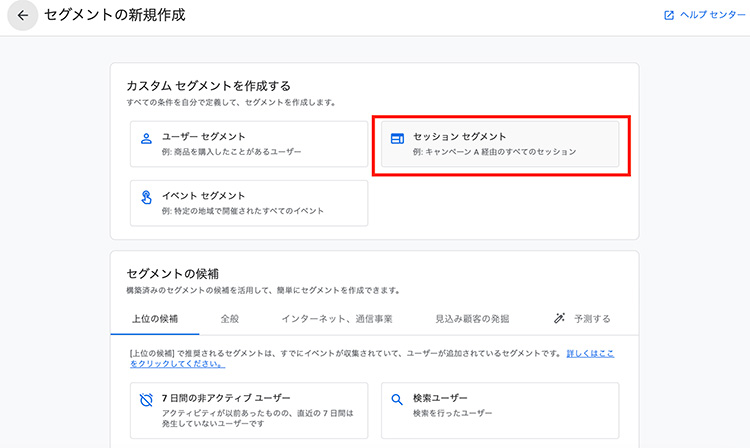Select the 予測する tab
This screenshot has width=750, height=448.
point(582,319)
